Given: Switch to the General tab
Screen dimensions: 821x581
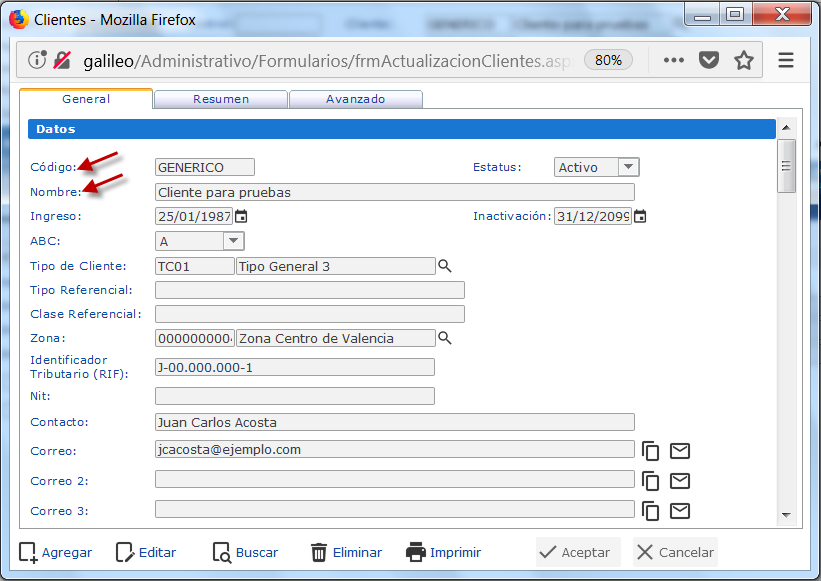Looking at the screenshot, I should pyautogui.click(x=86, y=99).
